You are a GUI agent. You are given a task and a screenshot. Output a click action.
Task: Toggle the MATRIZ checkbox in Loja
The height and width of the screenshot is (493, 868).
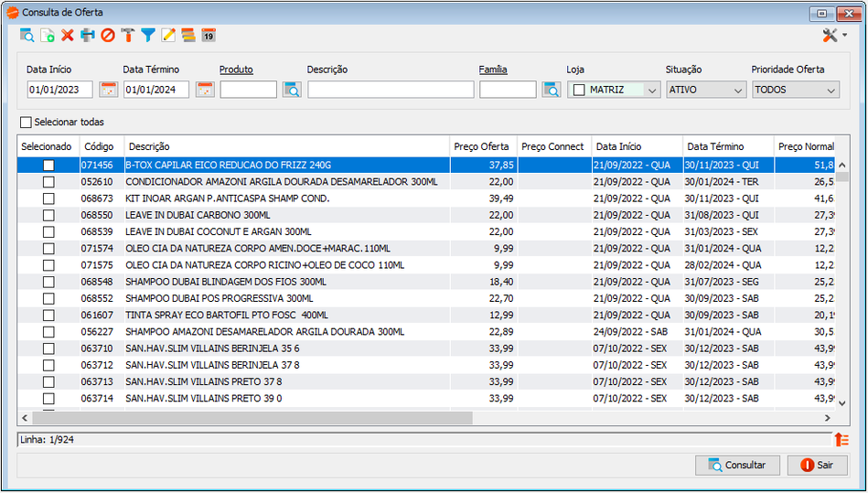[579, 90]
